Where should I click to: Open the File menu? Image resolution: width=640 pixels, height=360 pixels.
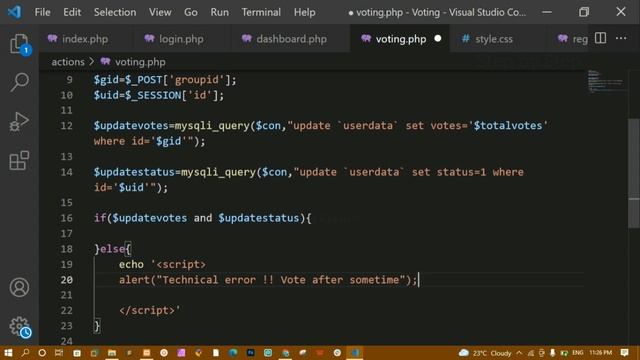click(x=42, y=12)
